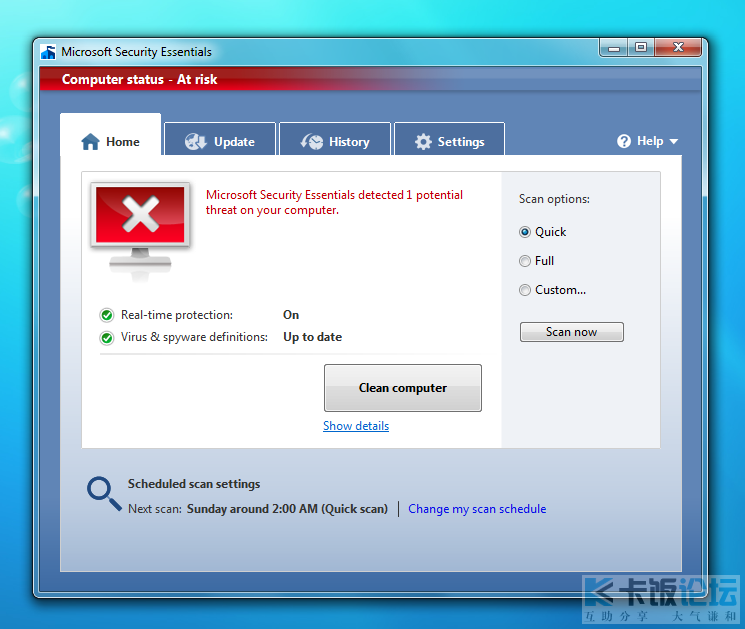Click the Settings tab gear icon
This screenshot has height=629, width=745.
point(423,142)
